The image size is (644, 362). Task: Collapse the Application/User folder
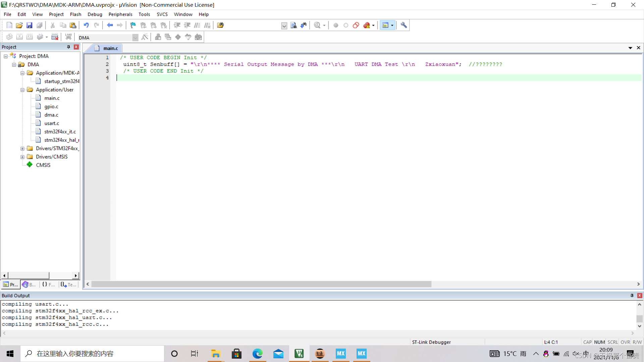pyautogui.click(x=22, y=90)
